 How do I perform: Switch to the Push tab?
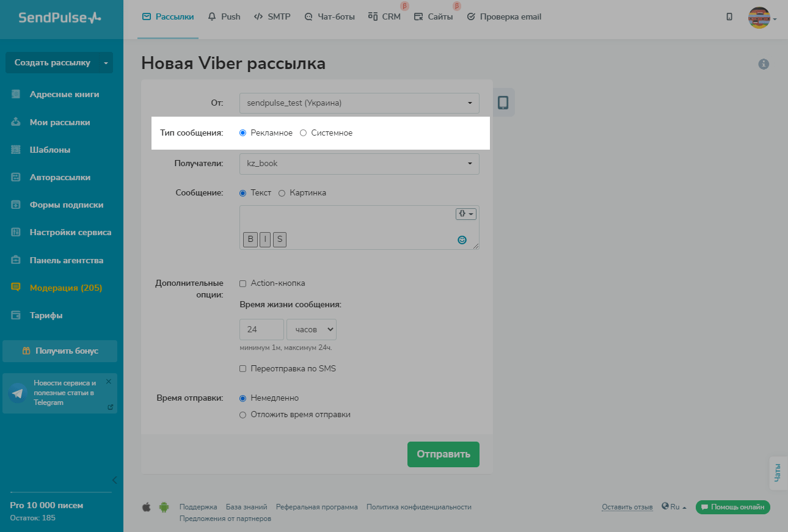coord(224,17)
